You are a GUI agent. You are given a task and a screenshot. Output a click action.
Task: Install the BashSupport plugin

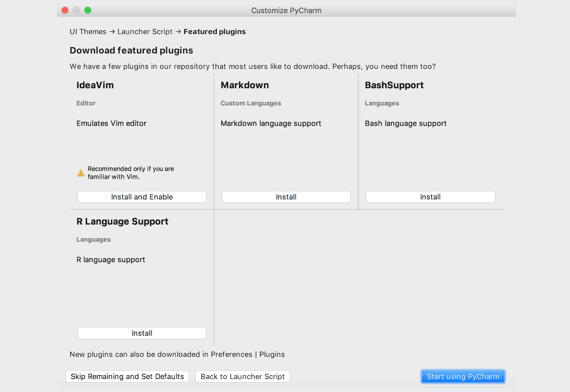point(430,197)
